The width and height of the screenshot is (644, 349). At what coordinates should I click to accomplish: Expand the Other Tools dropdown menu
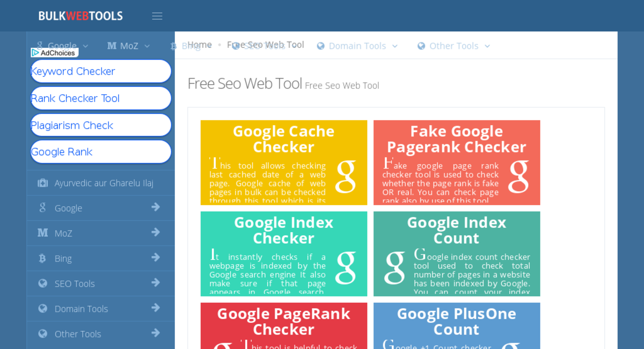(x=453, y=46)
